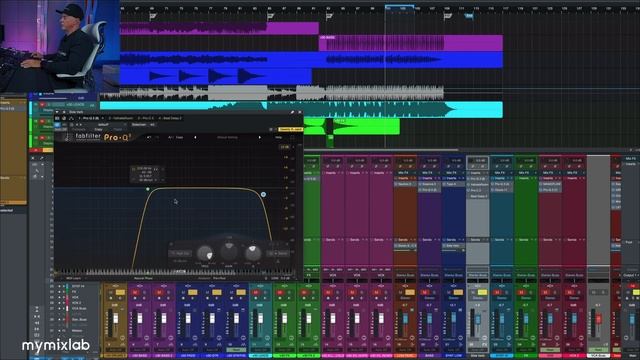Select 'FX' row in channel list

pyautogui.click(x=75, y=292)
